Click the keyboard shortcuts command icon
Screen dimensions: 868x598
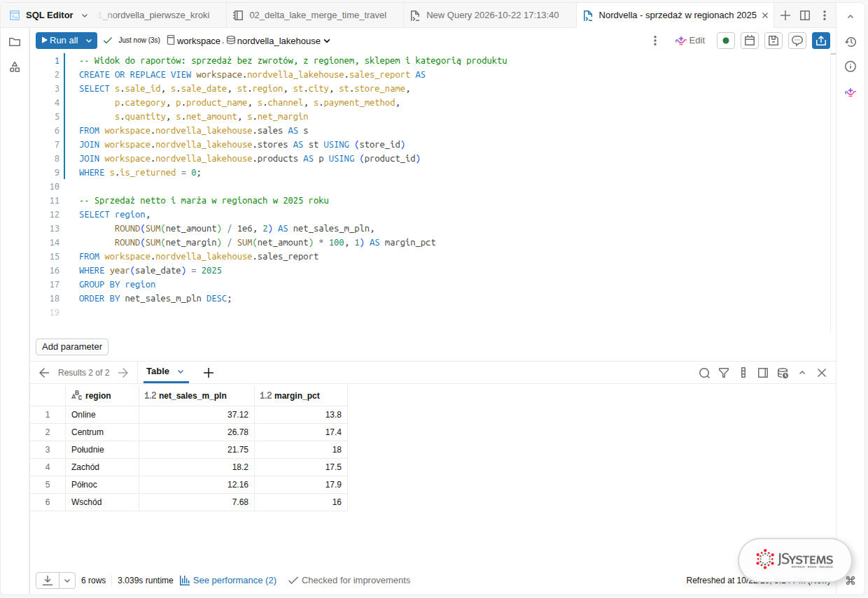pyautogui.click(x=850, y=580)
